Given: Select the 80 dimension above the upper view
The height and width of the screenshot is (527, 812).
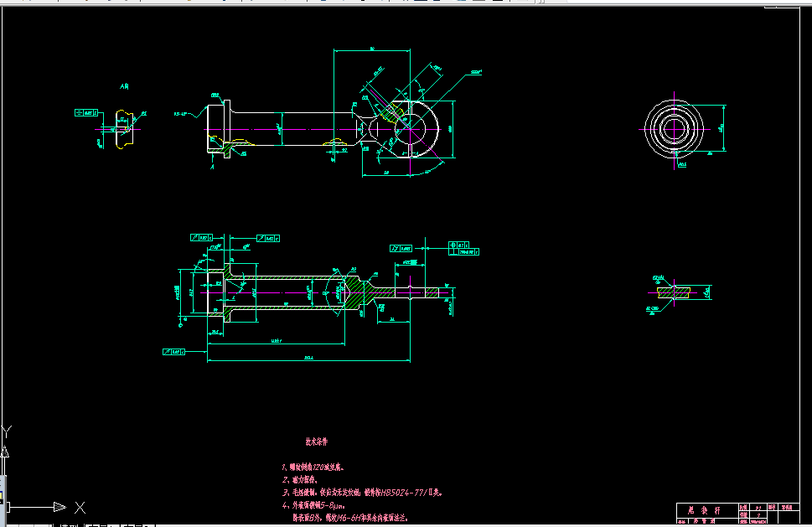Looking at the screenshot, I should tap(372, 49).
